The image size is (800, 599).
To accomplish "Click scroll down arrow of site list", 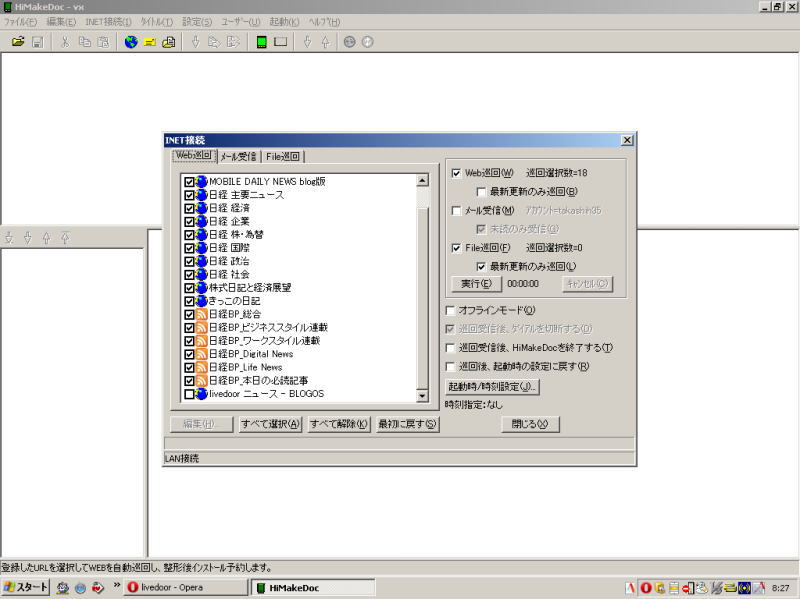I will point(422,396).
